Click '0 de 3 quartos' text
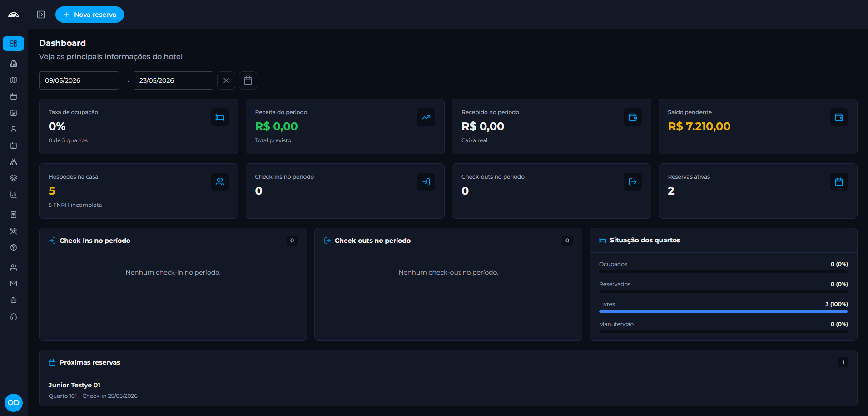This screenshot has width=868, height=416. [x=68, y=140]
